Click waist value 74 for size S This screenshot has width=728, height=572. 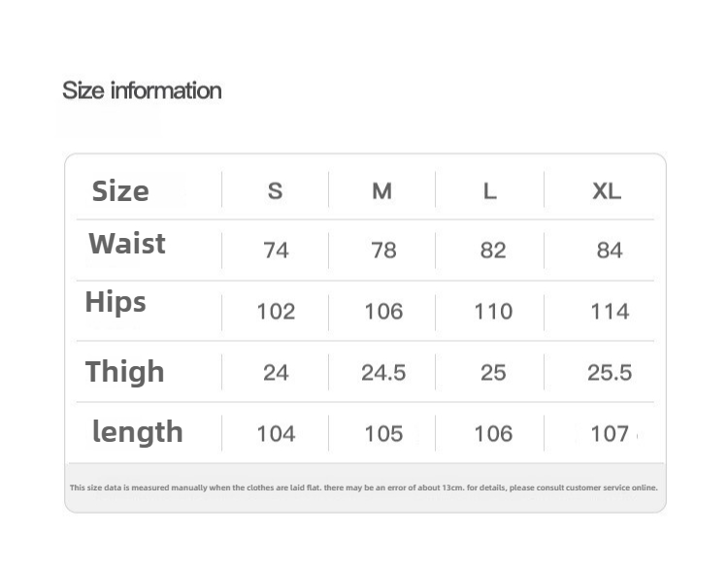[x=276, y=251]
